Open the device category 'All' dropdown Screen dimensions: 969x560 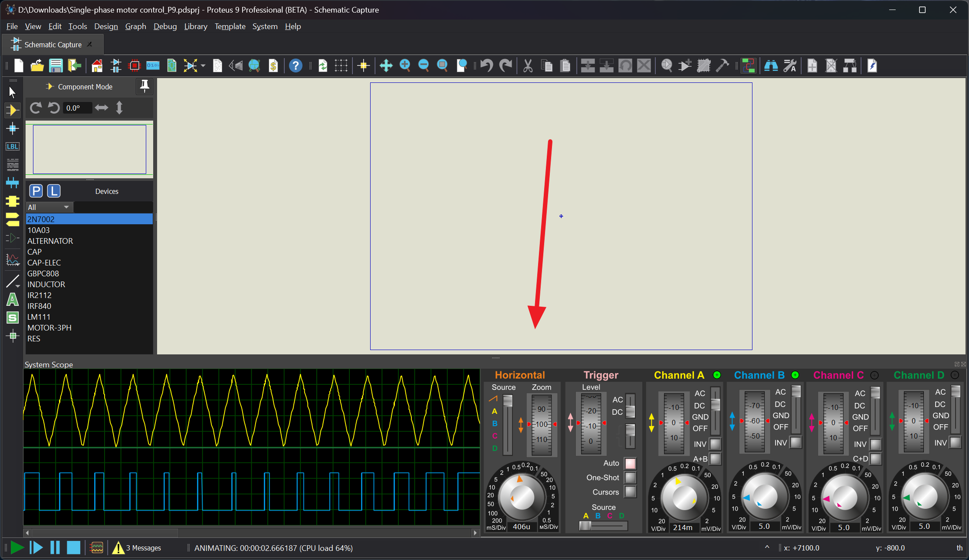[66, 207]
